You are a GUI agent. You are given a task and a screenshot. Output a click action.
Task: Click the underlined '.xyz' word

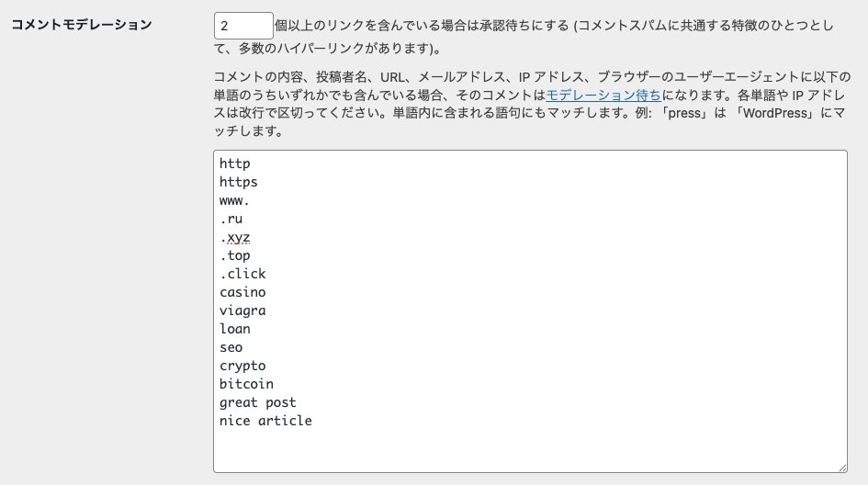pos(235,237)
